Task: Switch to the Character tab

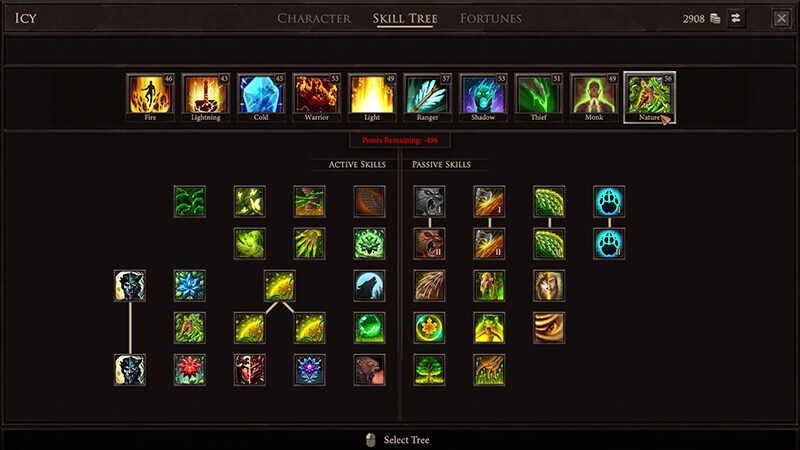Action: click(314, 18)
